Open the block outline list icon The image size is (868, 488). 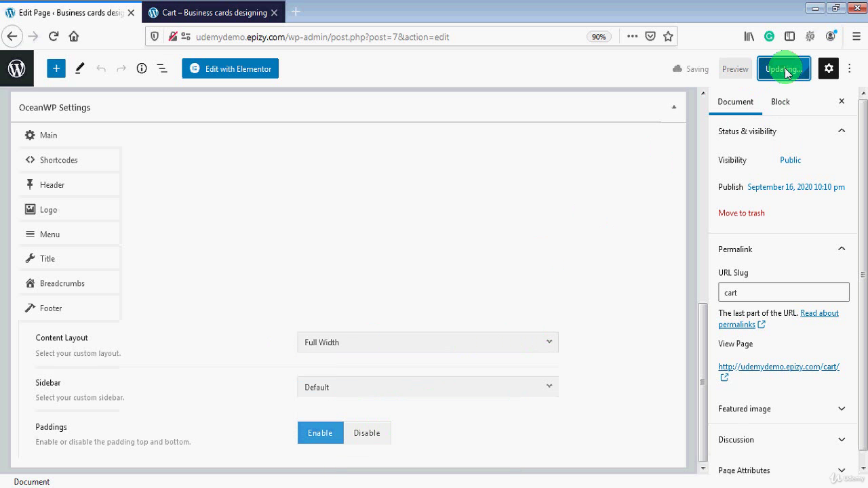[162, 68]
